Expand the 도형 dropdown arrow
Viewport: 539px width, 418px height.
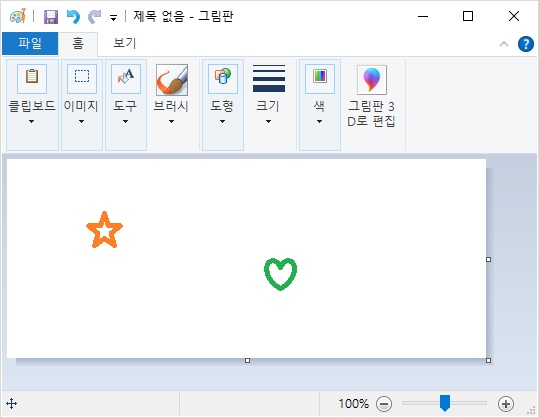coord(222,121)
